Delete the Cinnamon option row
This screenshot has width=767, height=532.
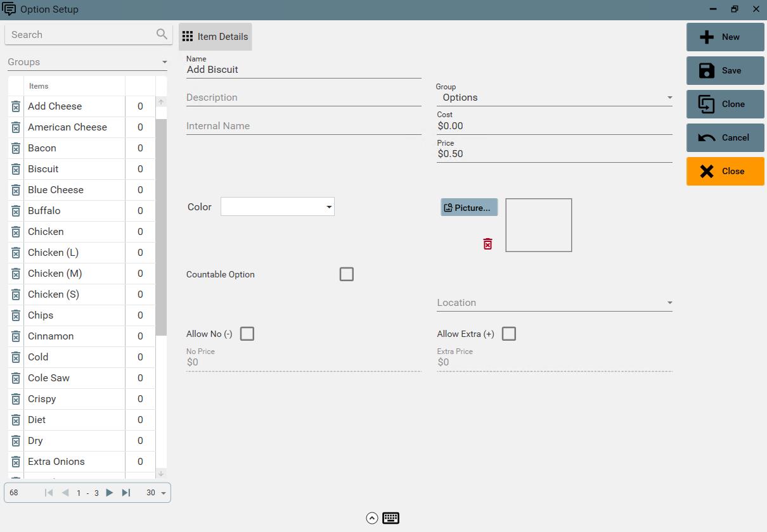pyautogui.click(x=16, y=336)
